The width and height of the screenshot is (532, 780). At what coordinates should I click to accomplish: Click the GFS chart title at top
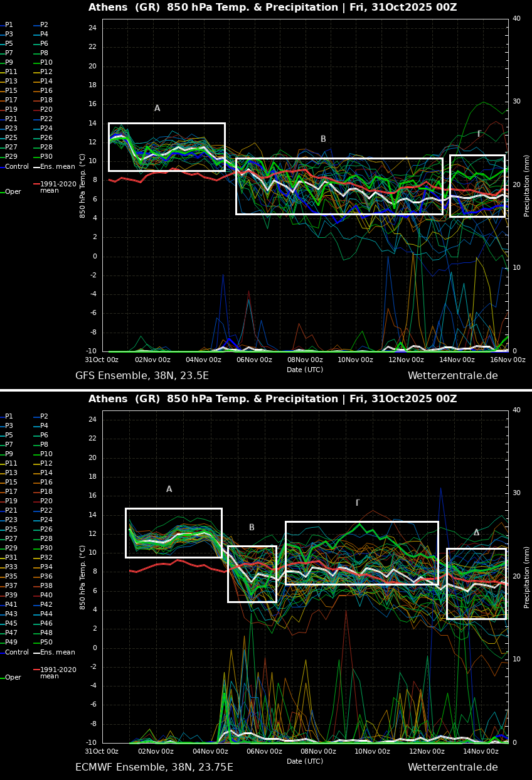pos(272,8)
